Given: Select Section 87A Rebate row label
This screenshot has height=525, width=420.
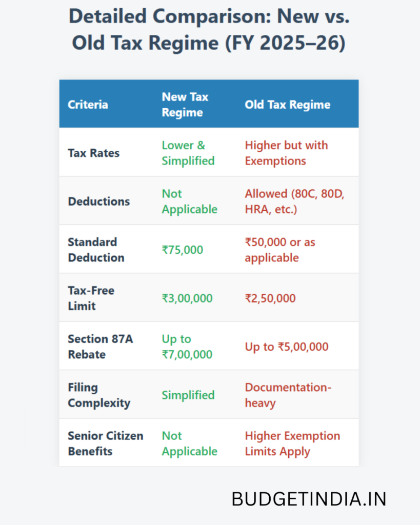Looking at the screenshot, I should tap(100, 347).
